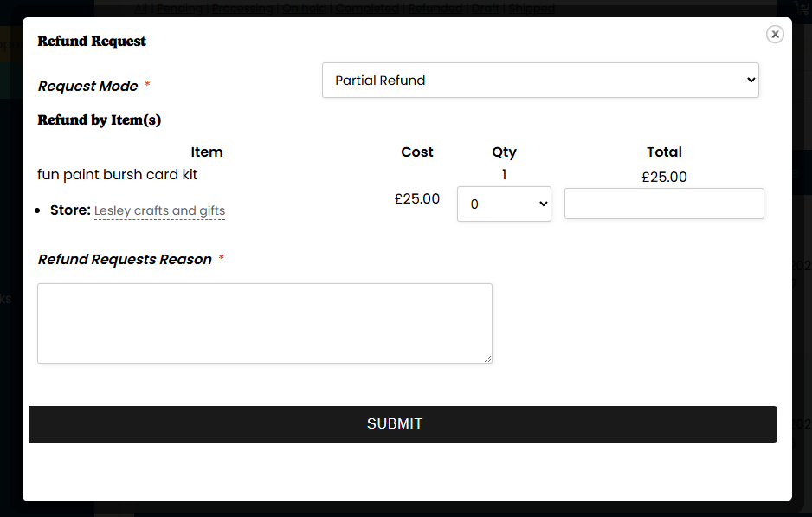Screen dimensions: 812x517
Task: Click the Partial Refund dropdown arrow
Action: pos(750,81)
